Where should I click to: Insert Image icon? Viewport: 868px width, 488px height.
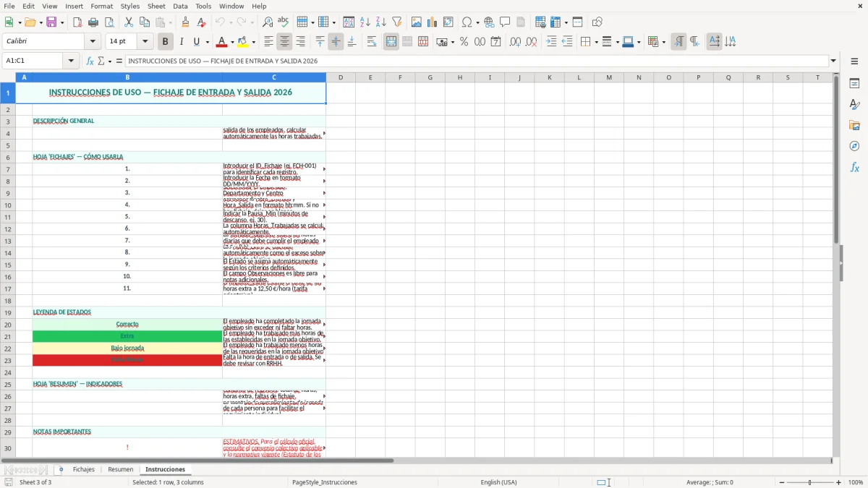click(x=417, y=22)
